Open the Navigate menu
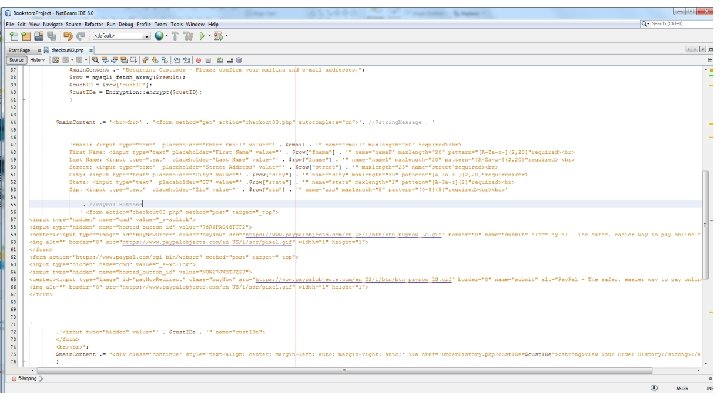This screenshot has width=720, height=405. click(x=53, y=24)
